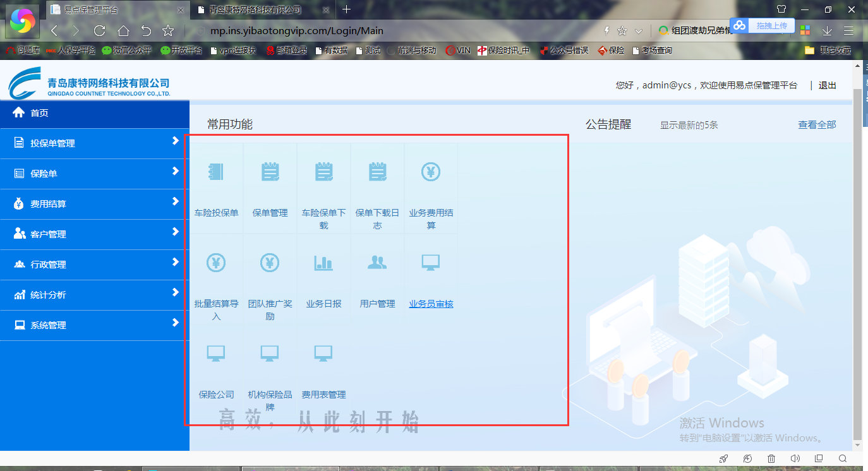
Task: Open the 保单管理 shortcut icon
Action: click(x=270, y=172)
